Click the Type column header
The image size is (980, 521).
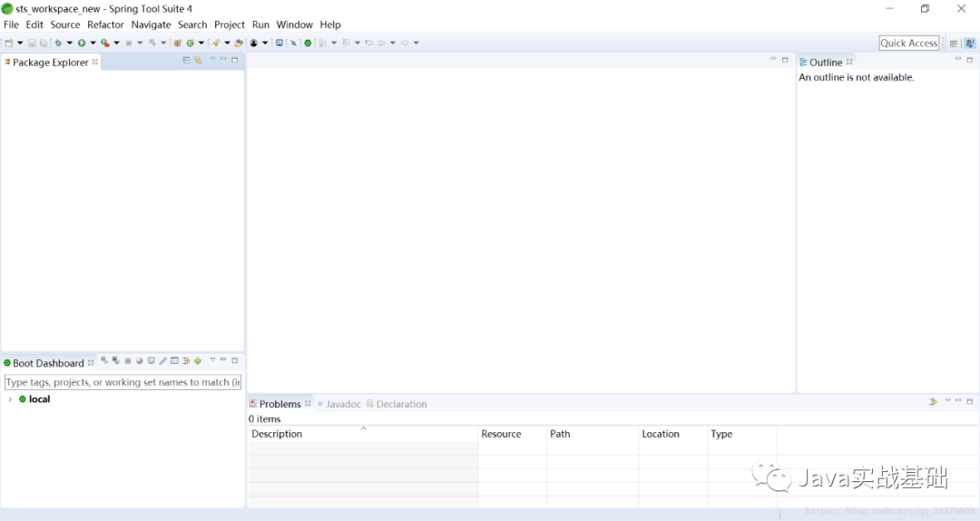click(x=742, y=434)
